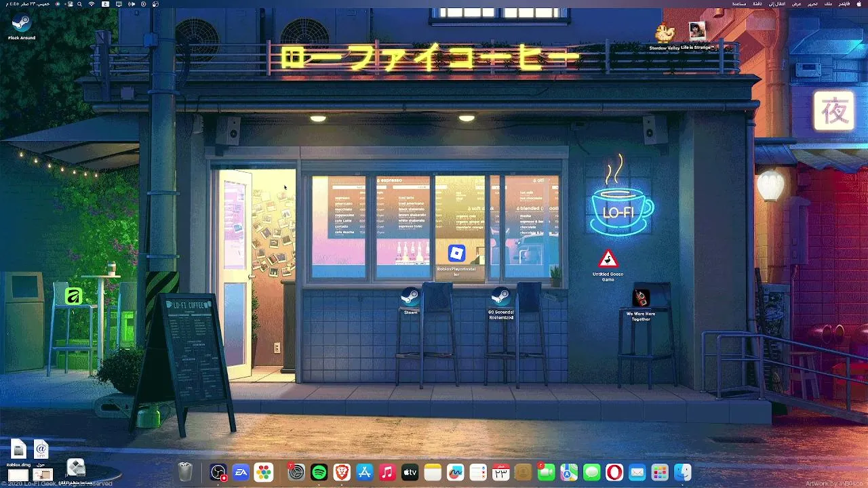Open Maps from the Dock
Screen dimensions: 868x488
point(569,472)
